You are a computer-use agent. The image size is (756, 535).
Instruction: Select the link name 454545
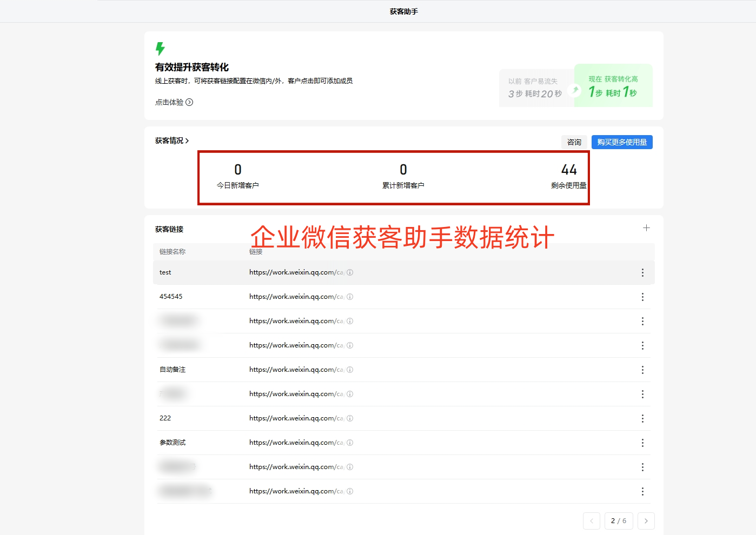coord(171,297)
